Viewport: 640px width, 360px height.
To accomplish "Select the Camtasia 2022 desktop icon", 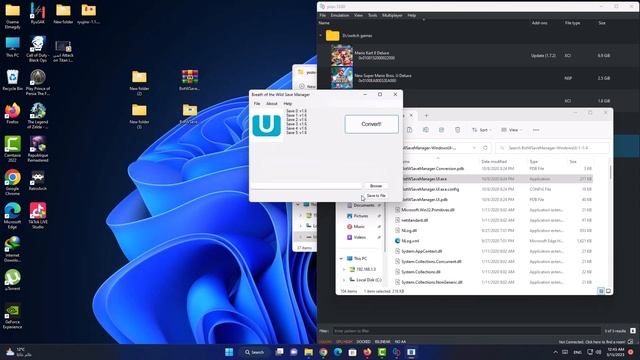I will [12, 149].
